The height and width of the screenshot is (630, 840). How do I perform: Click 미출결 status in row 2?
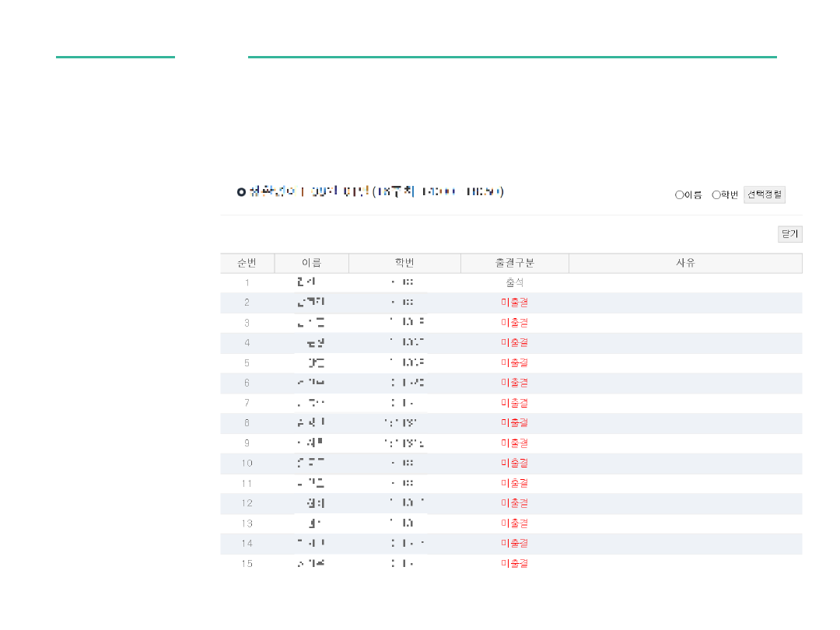point(514,303)
